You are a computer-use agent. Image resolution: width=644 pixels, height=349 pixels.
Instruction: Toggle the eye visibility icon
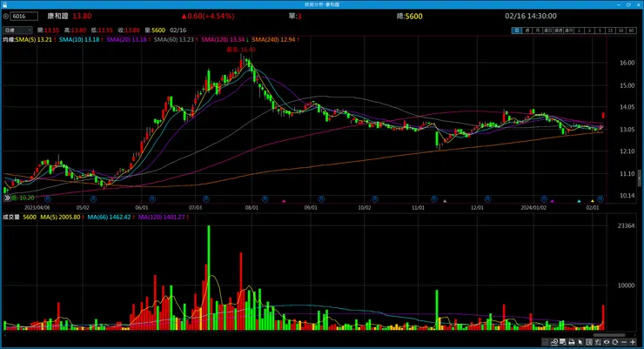pos(607,342)
